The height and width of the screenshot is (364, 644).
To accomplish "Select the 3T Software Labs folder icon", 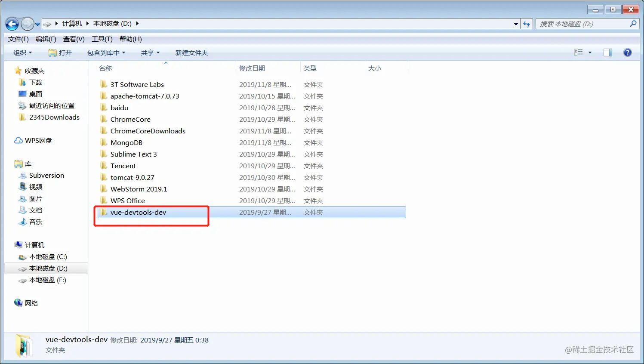I will coord(104,84).
